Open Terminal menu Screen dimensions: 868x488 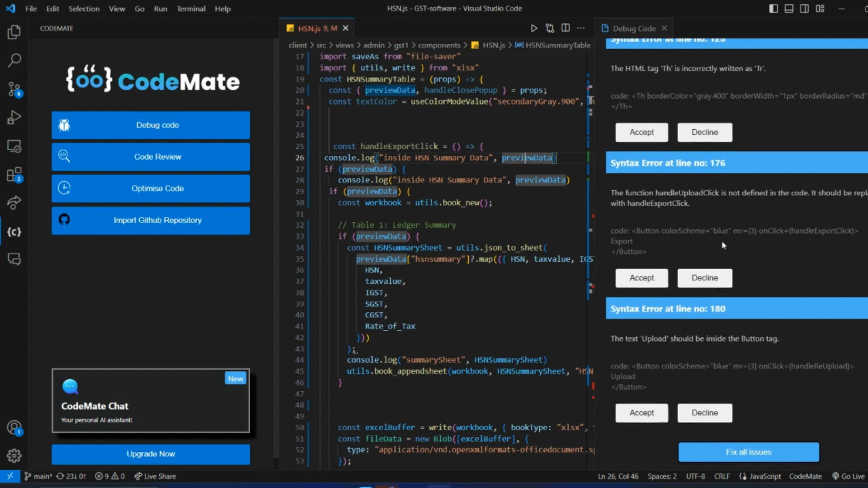pyautogui.click(x=191, y=9)
